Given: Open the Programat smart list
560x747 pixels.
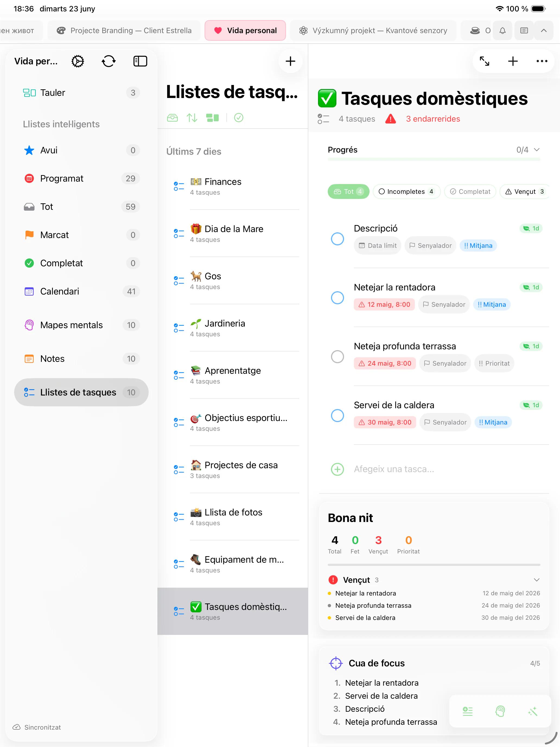Looking at the screenshot, I should click(81, 178).
